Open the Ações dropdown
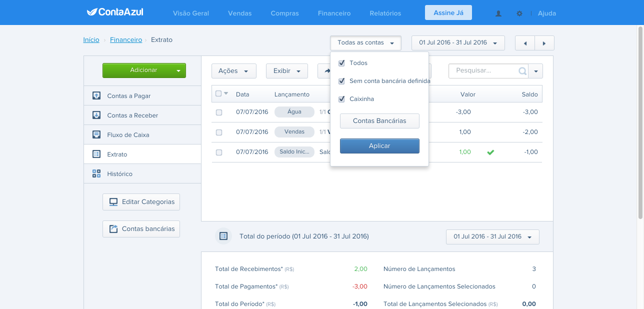This screenshot has height=309, width=644. coord(234,71)
